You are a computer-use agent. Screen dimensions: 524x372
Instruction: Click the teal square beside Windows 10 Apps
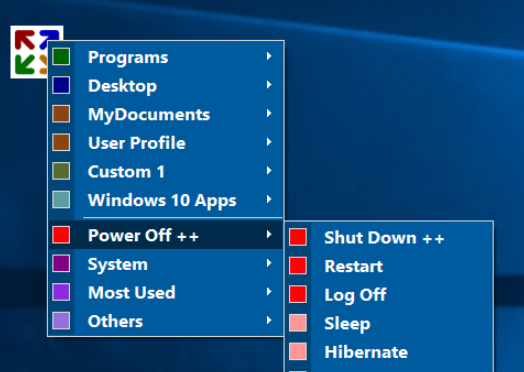pyautogui.click(x=61, y=200)
